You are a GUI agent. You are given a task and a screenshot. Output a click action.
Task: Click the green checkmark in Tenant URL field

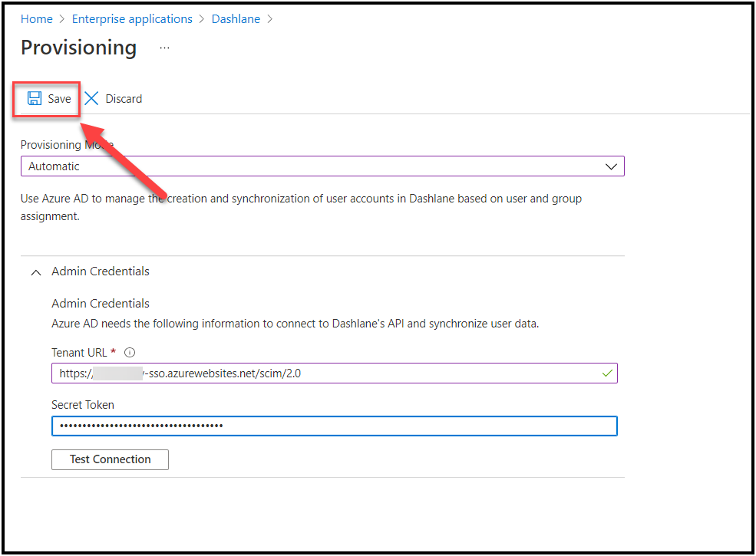click(x=607, y=373)
